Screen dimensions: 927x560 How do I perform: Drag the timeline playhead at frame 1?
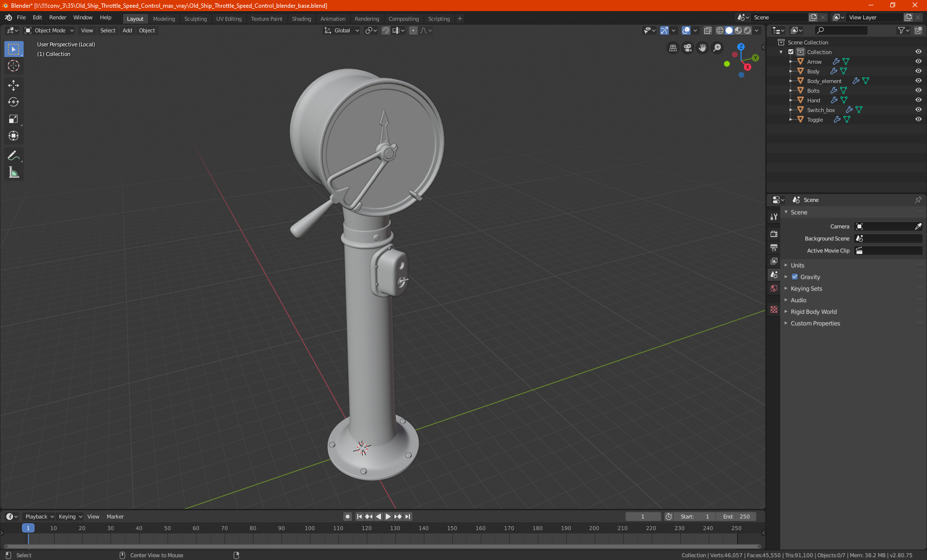[x=28, y=528]
